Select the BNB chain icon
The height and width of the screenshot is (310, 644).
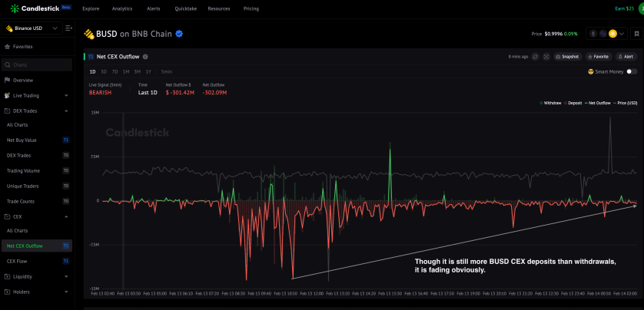[x=613, y=34]
